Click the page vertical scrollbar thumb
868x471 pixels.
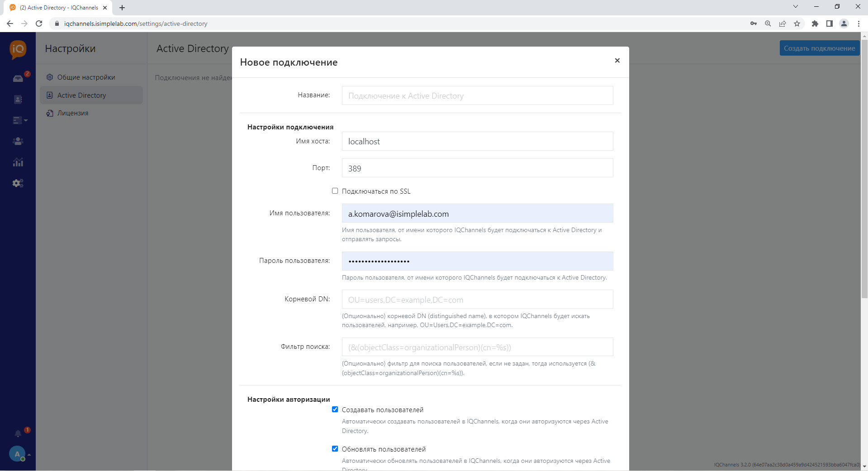click(x=864, y=169)
